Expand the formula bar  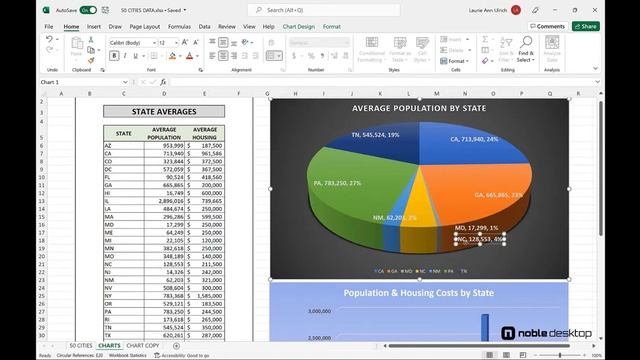(x=598, y=82)
